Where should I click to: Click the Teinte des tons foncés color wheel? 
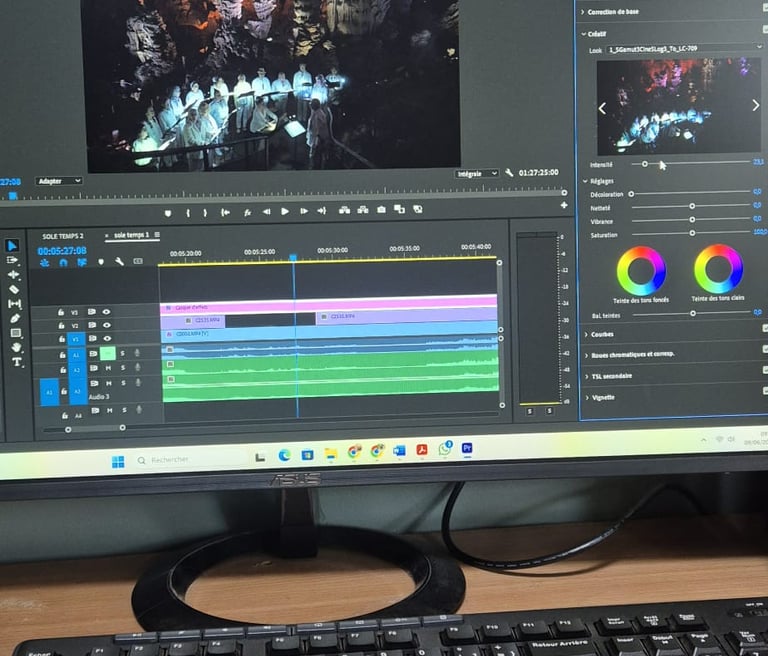641,270
